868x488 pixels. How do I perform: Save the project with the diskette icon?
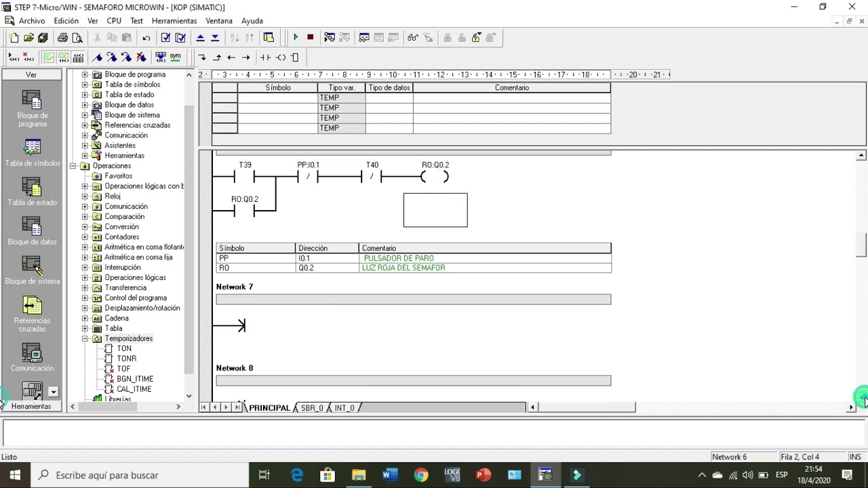click(x=43, y=38)
